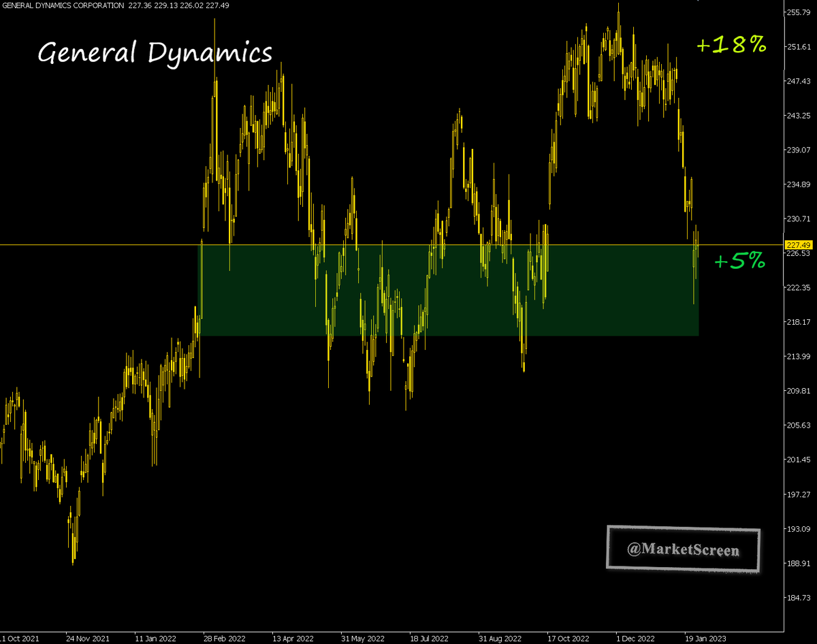This screenshot has width=817, height=644.
Task: Click the 28 Feb 2022 date label
Action: point(225,639)
